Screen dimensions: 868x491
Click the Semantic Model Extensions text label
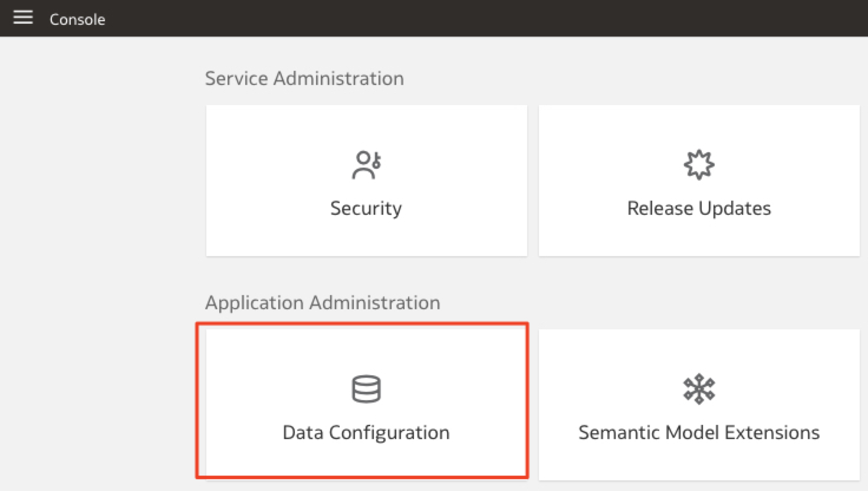tap(699, 433)
